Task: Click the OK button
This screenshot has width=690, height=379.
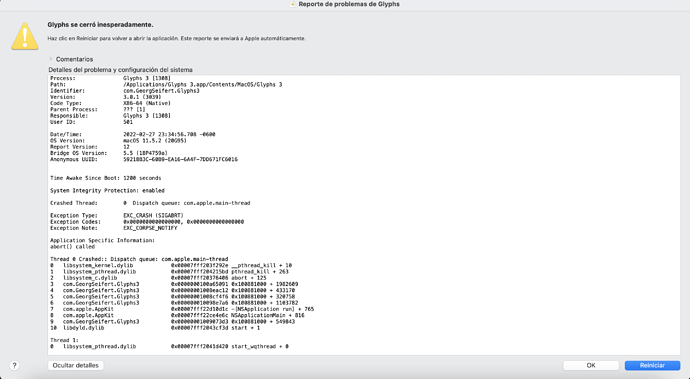Action: coord(591,365)
